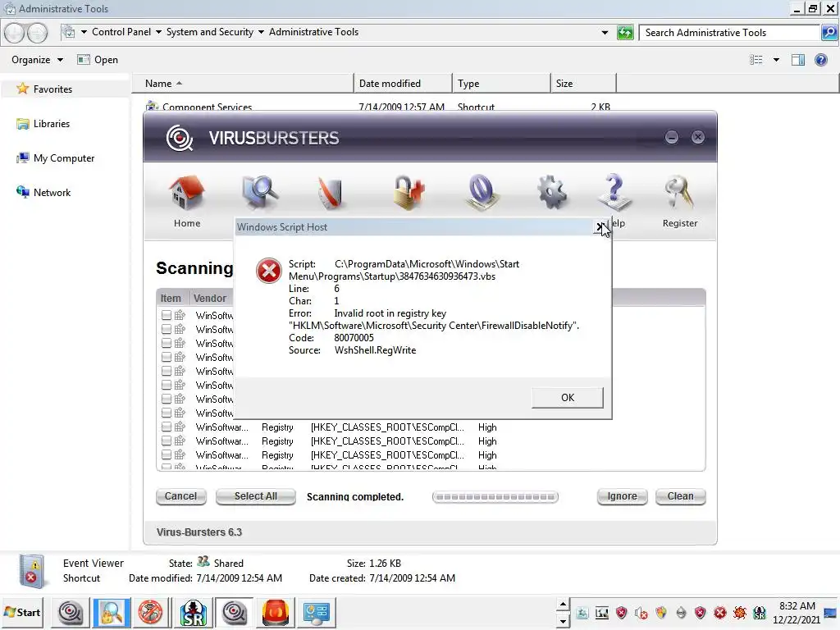Viewport: 840px width, 630px height.
Task: Open the address bar history dropdown
Action: point(605,33)
